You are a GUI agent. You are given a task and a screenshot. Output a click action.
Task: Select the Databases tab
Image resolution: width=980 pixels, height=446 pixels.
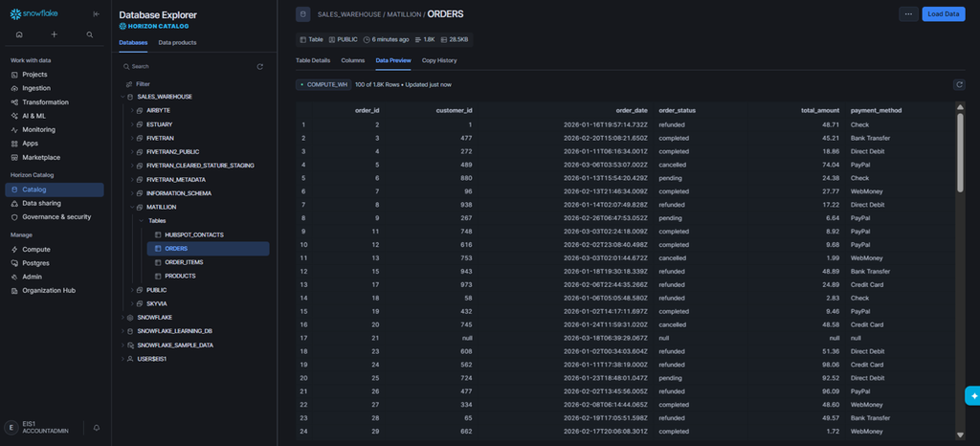[133, 42]
